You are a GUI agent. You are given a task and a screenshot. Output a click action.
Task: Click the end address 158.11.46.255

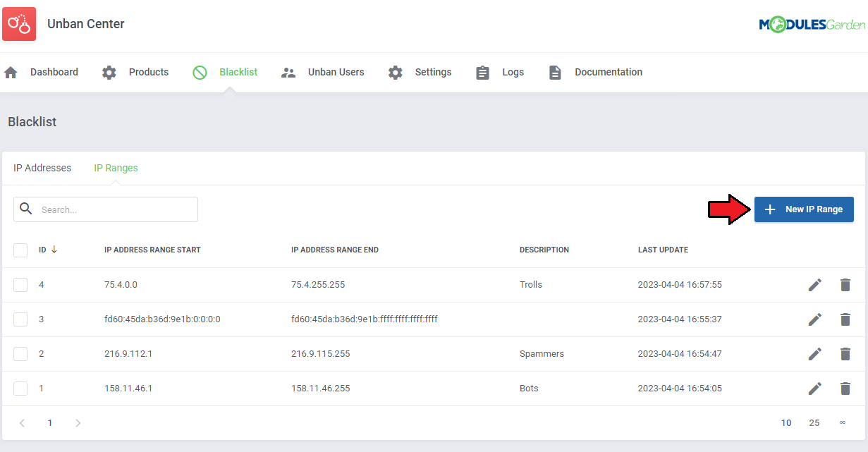[x=321, y=389]
